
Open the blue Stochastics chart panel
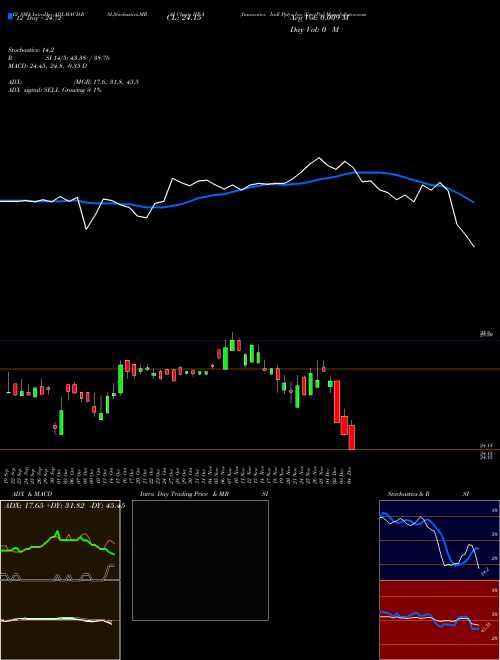pos(439,540)
